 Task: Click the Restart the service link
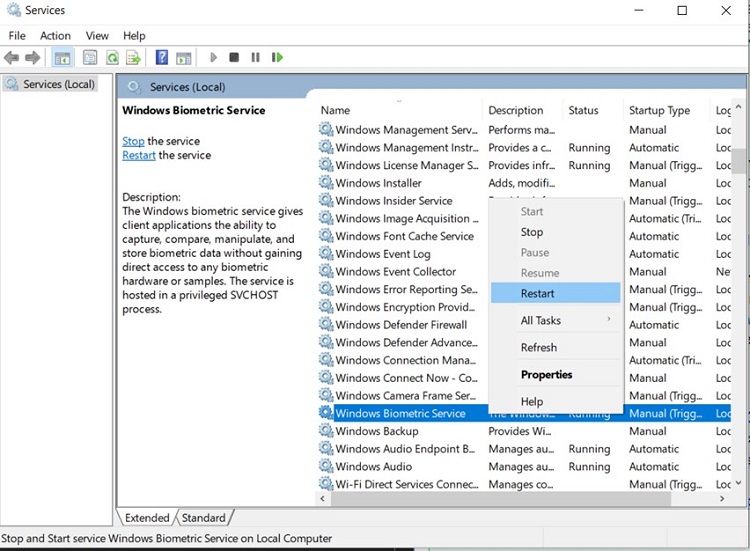coord(139,156)
